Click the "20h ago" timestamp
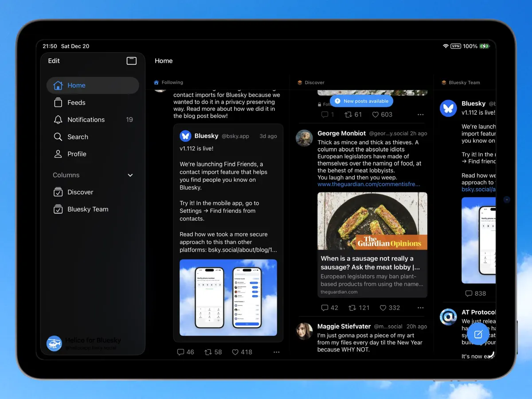The width and height of the screenshot is (532, 399). pyautogui.click(x=417, y=326)
